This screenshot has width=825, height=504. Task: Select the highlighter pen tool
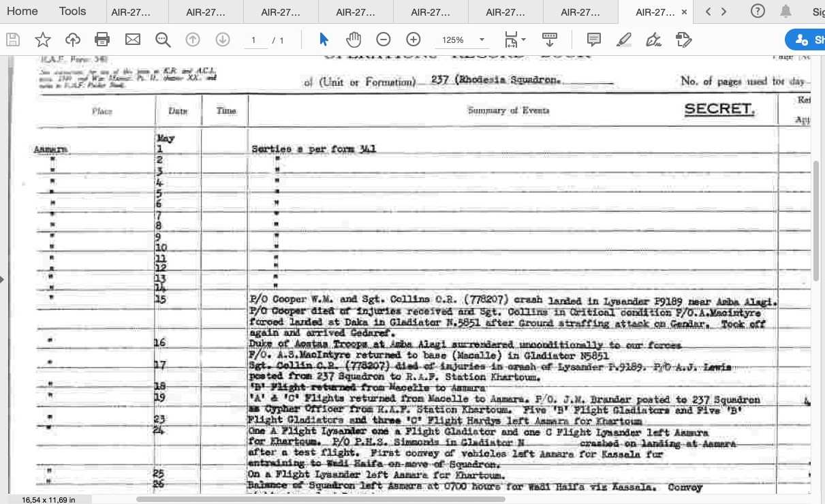623,40
